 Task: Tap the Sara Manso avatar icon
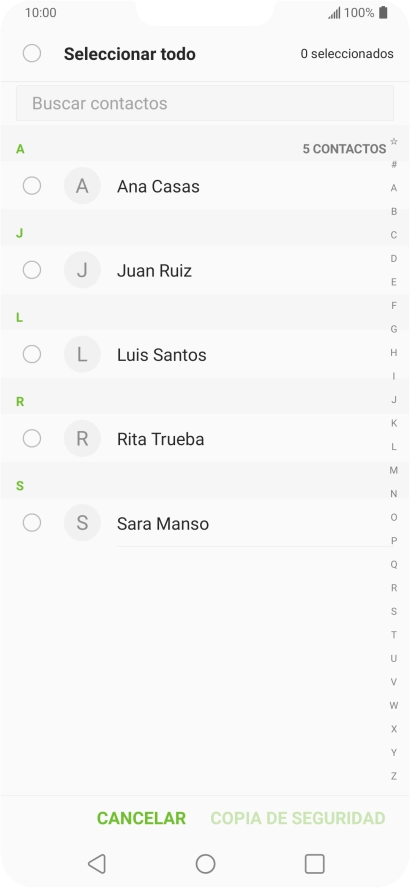(82, 523)
